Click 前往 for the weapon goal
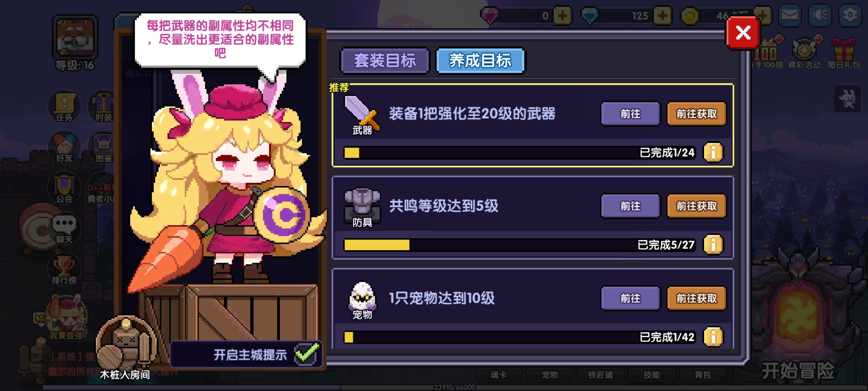 click(630, 114)
